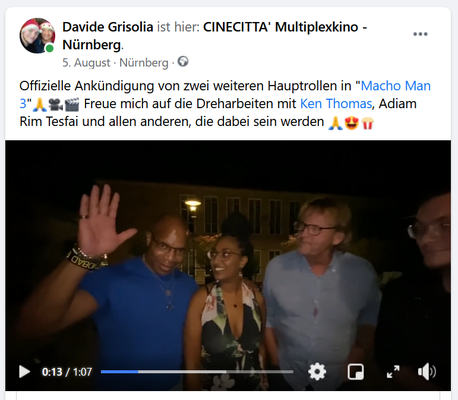458x400 pixels.
Task: Enable picture-in-picture mini player
Action: pos(355,372)
